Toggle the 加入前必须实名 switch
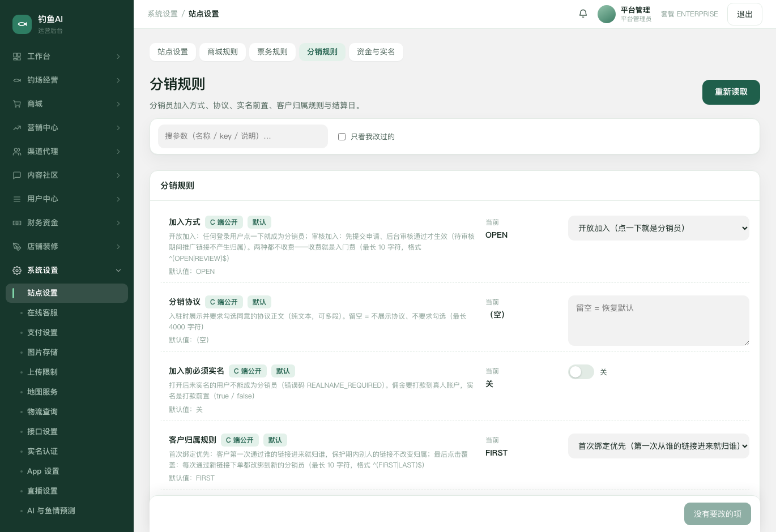 click(x=581, y=372)
